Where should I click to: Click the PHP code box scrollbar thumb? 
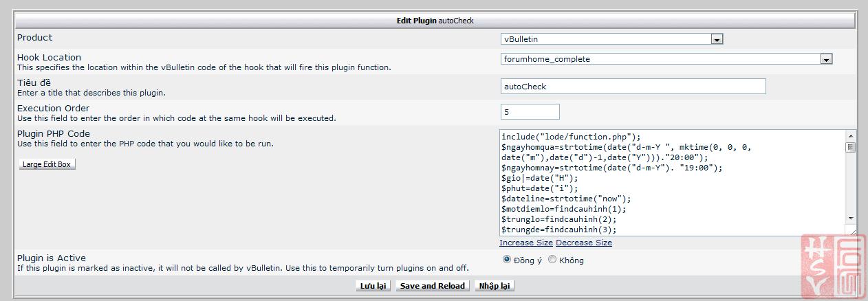[851, 146]
